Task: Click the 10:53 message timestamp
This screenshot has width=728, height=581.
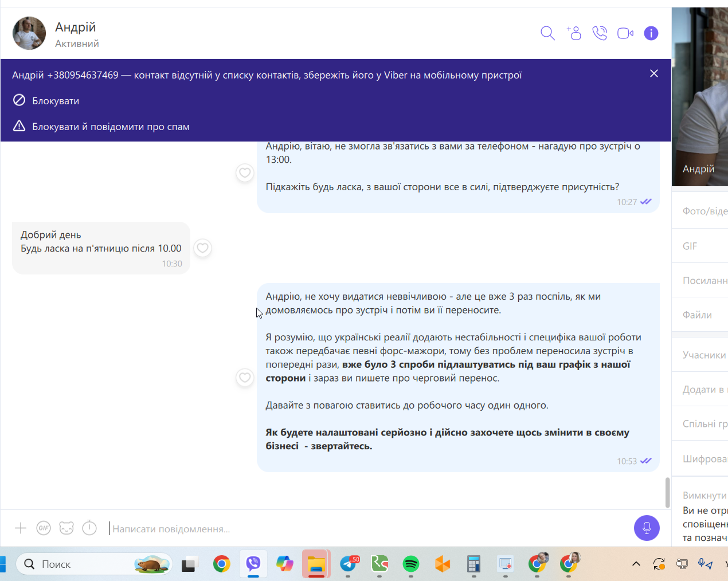Action: (627, 461)
